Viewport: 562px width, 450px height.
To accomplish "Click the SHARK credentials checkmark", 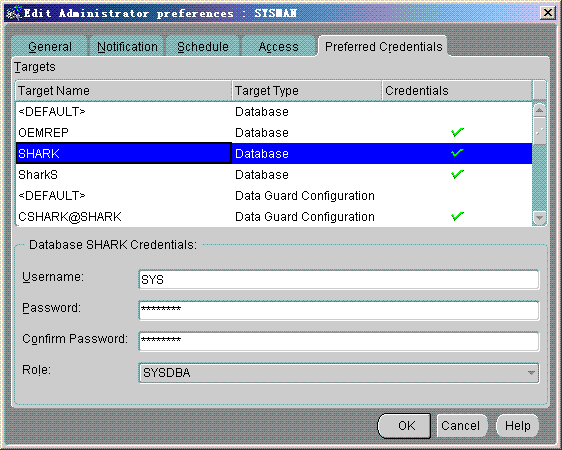I will point(457,153).
